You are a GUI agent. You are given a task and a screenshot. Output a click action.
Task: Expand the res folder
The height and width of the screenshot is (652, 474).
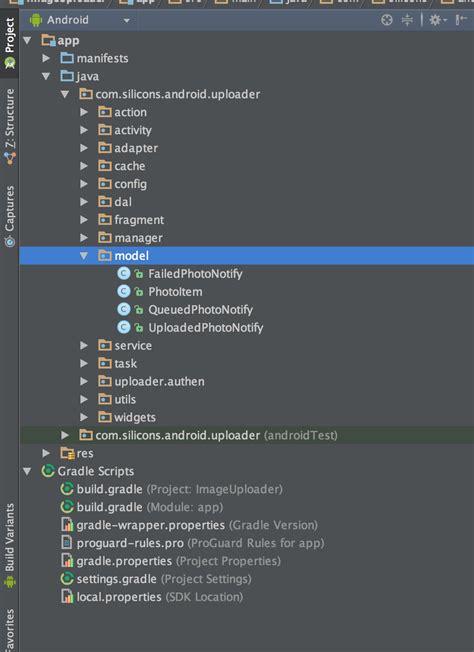[x=46, y=453]
